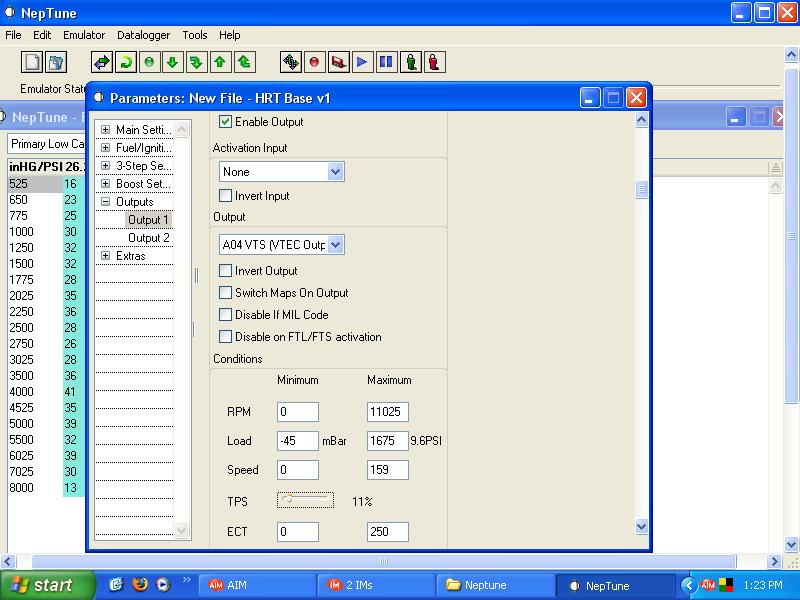The height and width of the screenshot is (600, 800).
Task: Click the New File blank page toolbar icon
Action: click(32, 62)
